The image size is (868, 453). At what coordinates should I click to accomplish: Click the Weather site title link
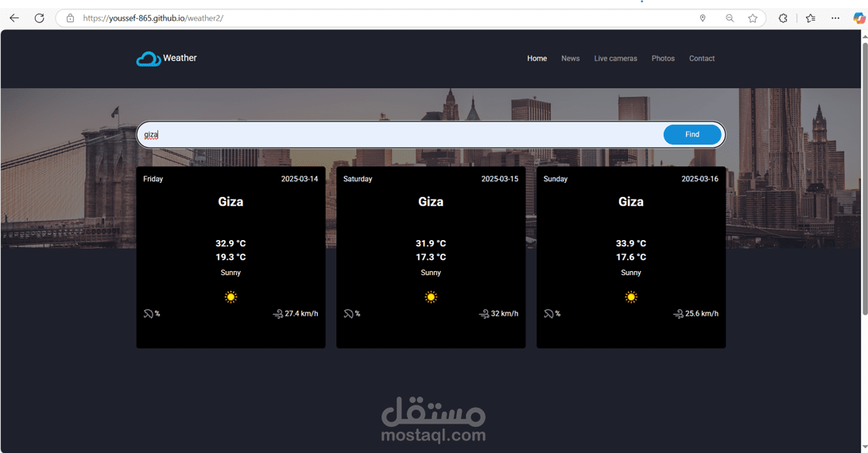click(180, 58)
